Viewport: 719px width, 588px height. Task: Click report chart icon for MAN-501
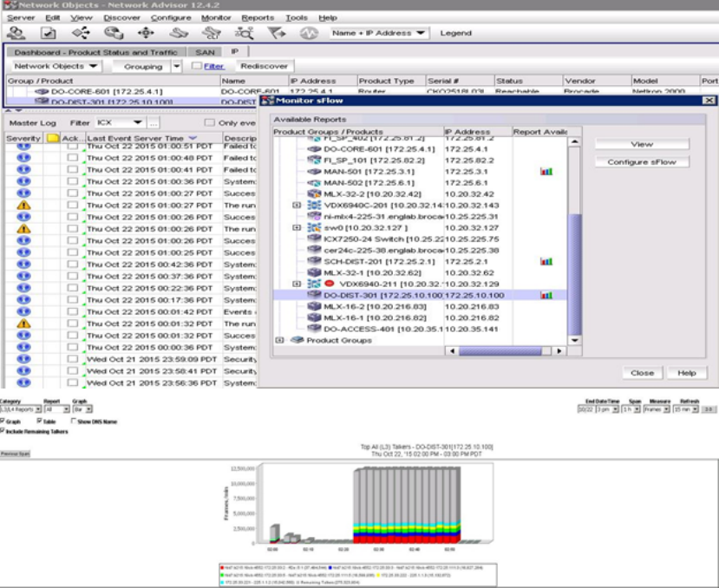[x=546, y=172]
